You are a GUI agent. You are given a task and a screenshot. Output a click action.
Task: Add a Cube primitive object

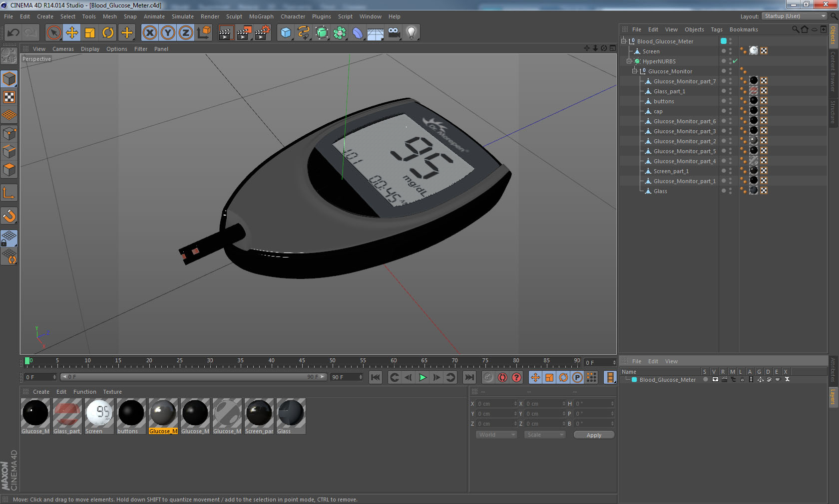tap(286, 33)
